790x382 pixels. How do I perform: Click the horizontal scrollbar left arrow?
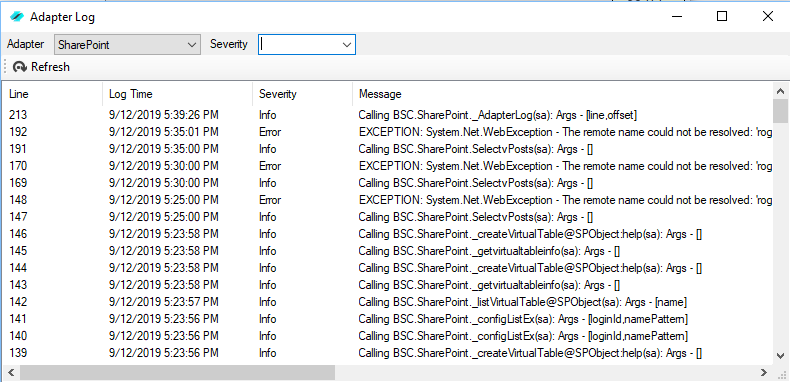pyautogui.click(x=10, y=373)
